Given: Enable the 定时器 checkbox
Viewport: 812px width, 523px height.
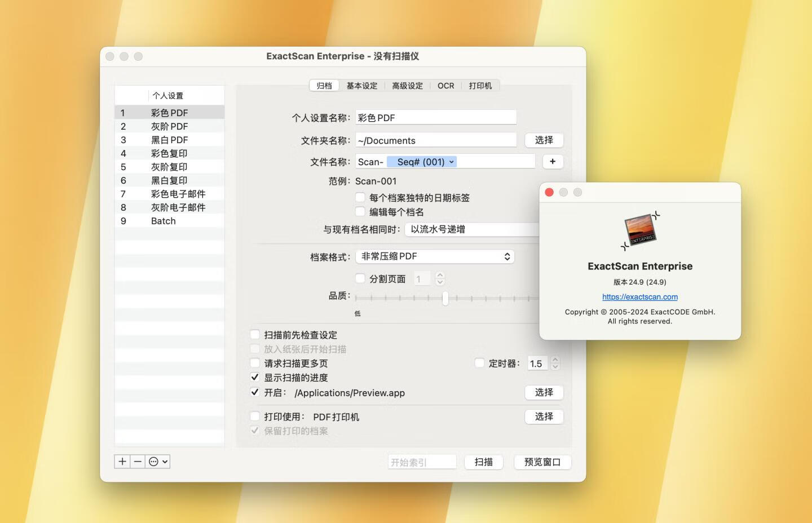Looking at the screenshot, I should 479,363.
